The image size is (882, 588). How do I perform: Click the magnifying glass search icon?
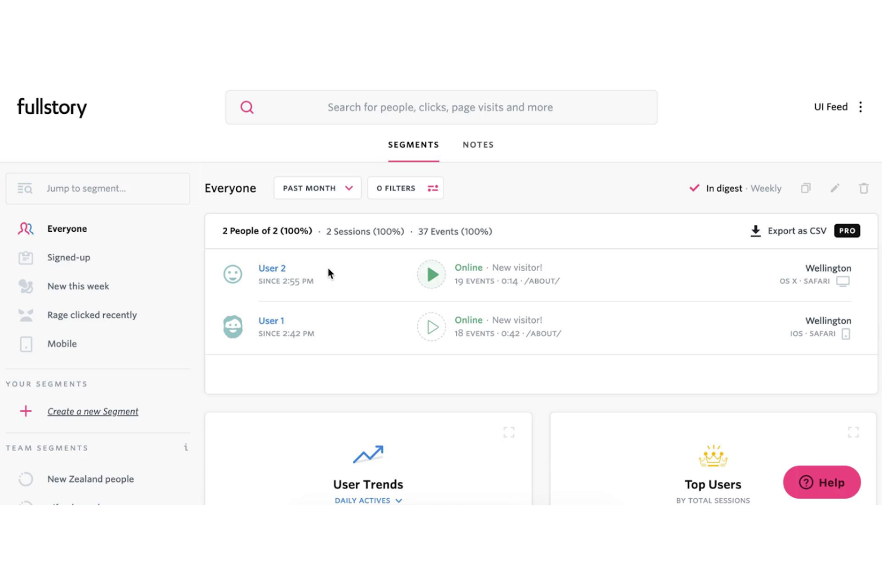247,107
